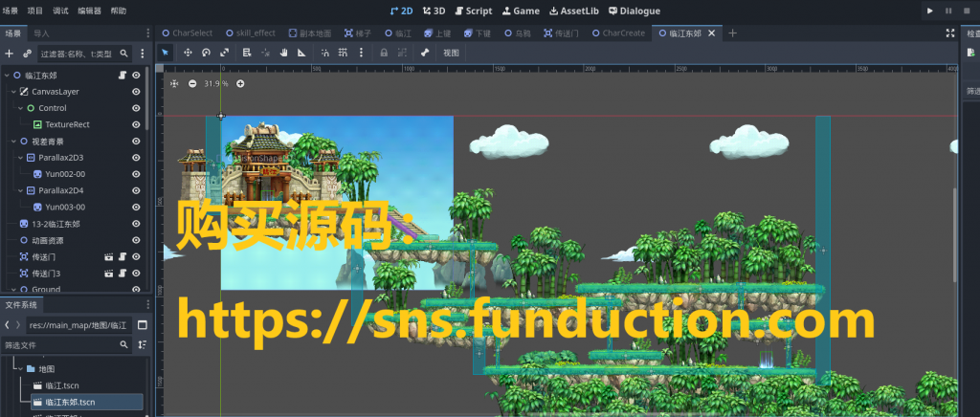980x417 pixels.
Task: Click the add new node plus icon
Action: (x=9, y=54)
